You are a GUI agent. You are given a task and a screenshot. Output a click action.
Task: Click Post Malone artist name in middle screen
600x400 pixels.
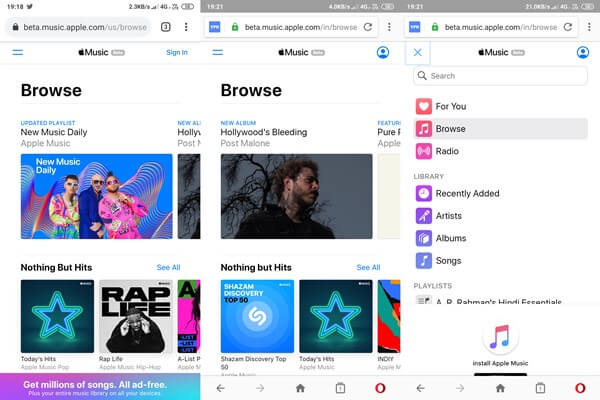pyautogui.click(x=245, y=143)
